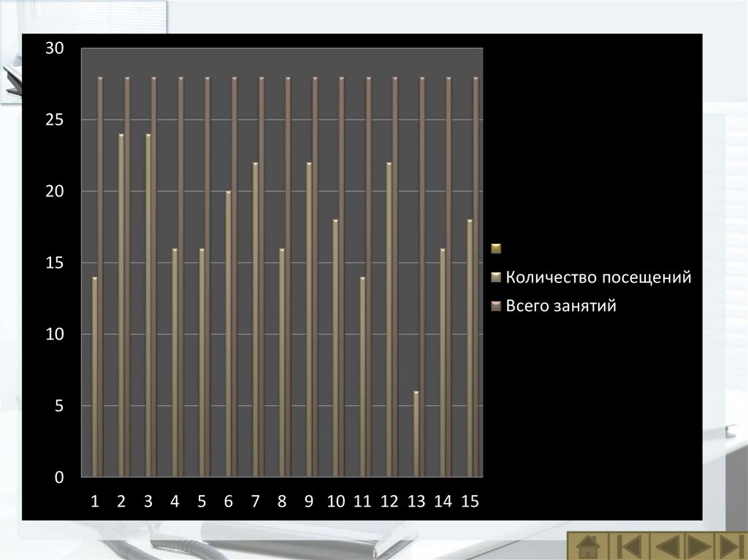Advance to the next slide
This screenshot has height=560, width=748.
tap(699, 545)
